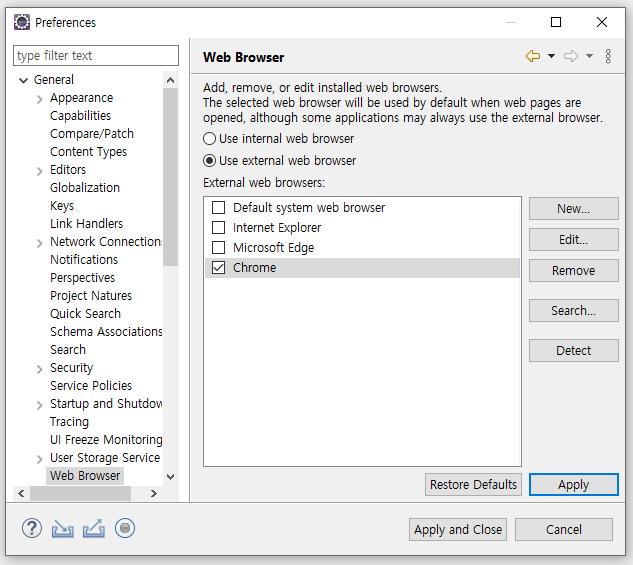Click the forward navigation arrow icon
This screenshot has height=565, width=633.
click(571, 56)
